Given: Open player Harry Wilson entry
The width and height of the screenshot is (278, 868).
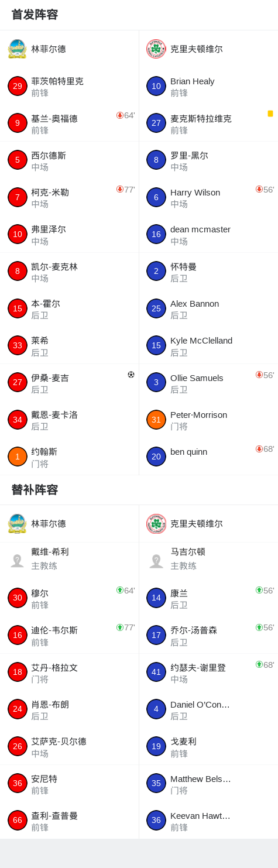Looking at the screenshot, I should (208, 197).
